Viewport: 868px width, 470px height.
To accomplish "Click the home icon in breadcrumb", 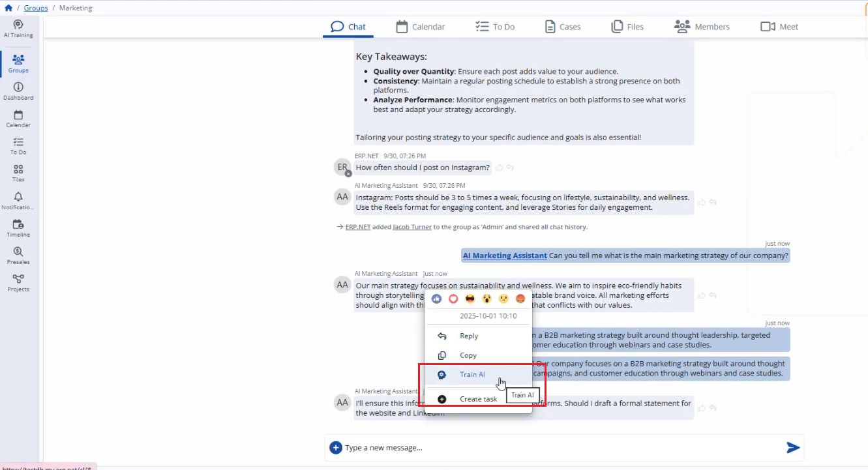I will pos(8,8).
